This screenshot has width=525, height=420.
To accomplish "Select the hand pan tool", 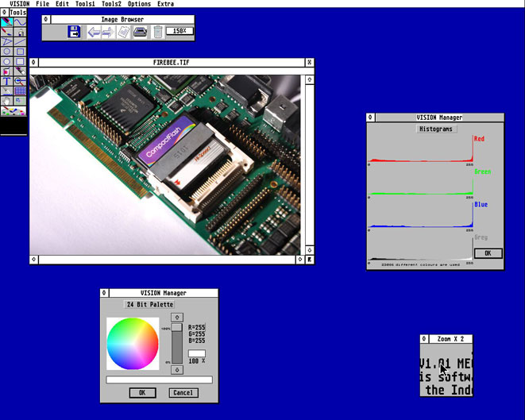I will tap(6, 100).
